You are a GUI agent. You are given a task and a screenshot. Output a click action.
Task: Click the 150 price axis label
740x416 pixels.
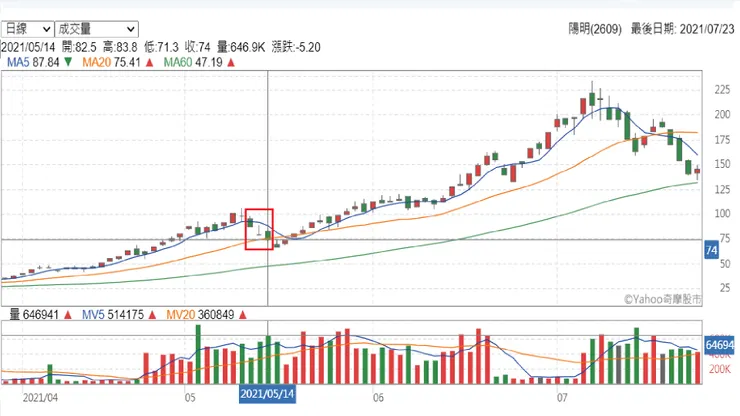pyautogui.click(x=722, y=164)
